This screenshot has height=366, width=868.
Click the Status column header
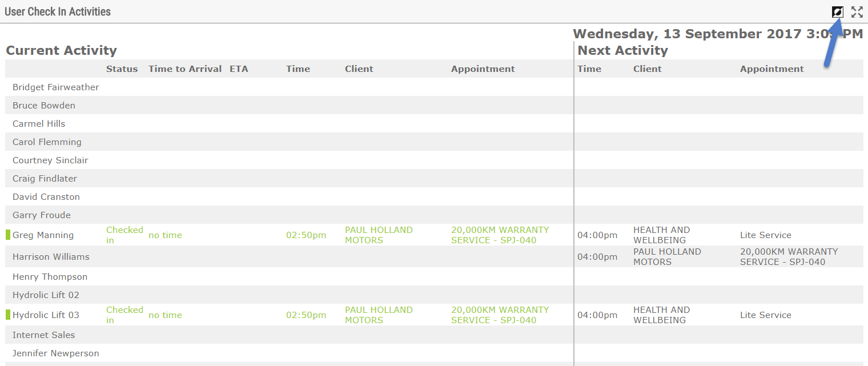122,69
